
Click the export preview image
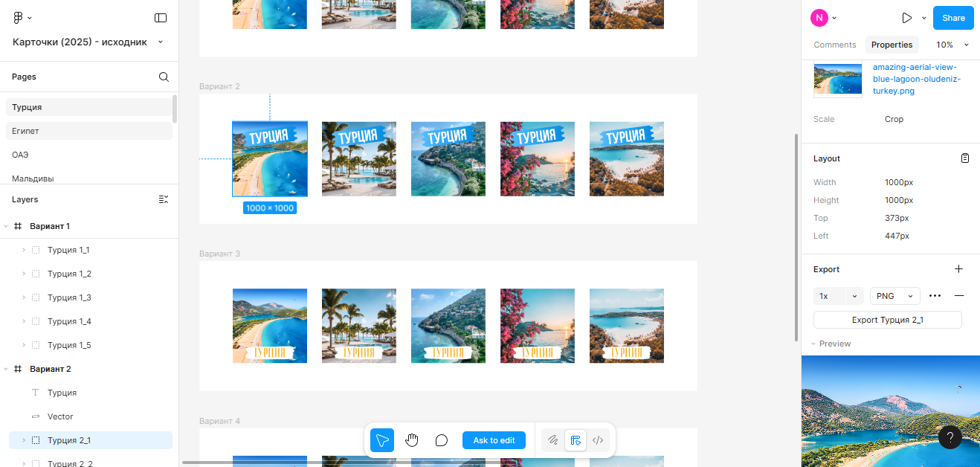pos(891,411)
